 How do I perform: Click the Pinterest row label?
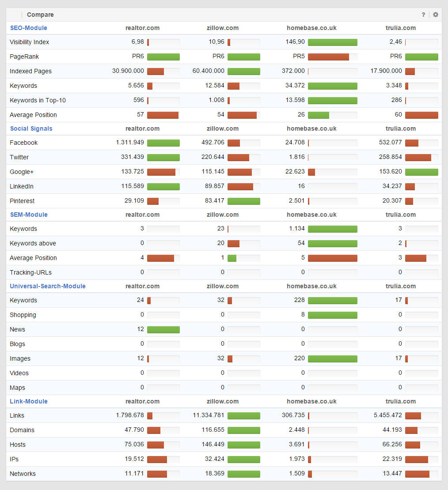22,201
